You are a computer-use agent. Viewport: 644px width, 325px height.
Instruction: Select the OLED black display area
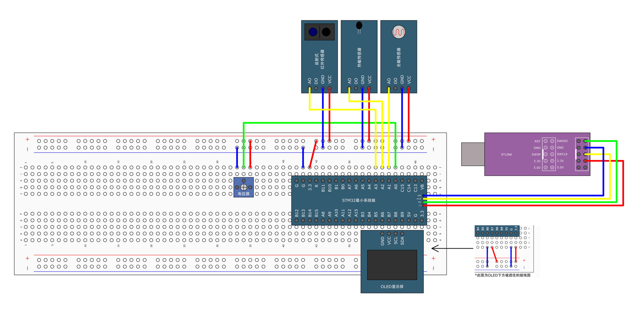point(392,265)
